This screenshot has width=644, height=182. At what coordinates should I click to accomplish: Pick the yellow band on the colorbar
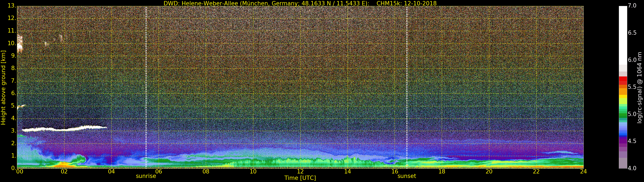[x=623, y=97]
